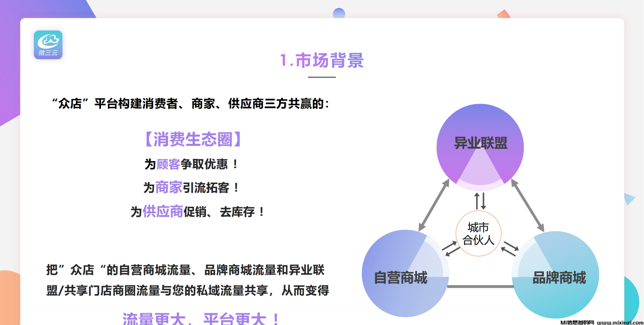Click the 【消费生态圈】 purple heading
The height and width of the screenshot is (325, 644).
click(193, 140)
